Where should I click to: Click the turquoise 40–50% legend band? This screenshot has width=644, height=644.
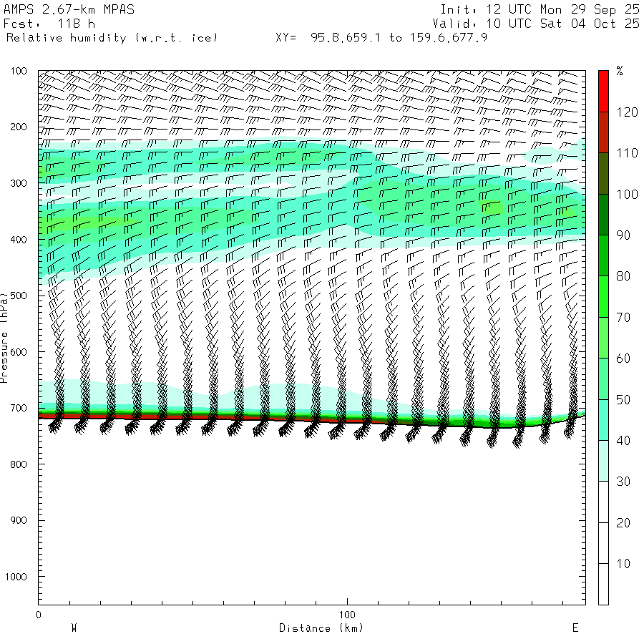603,420
